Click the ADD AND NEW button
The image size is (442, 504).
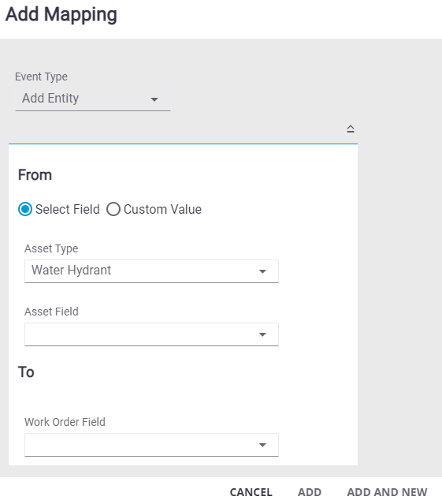[x=387, y=492]
